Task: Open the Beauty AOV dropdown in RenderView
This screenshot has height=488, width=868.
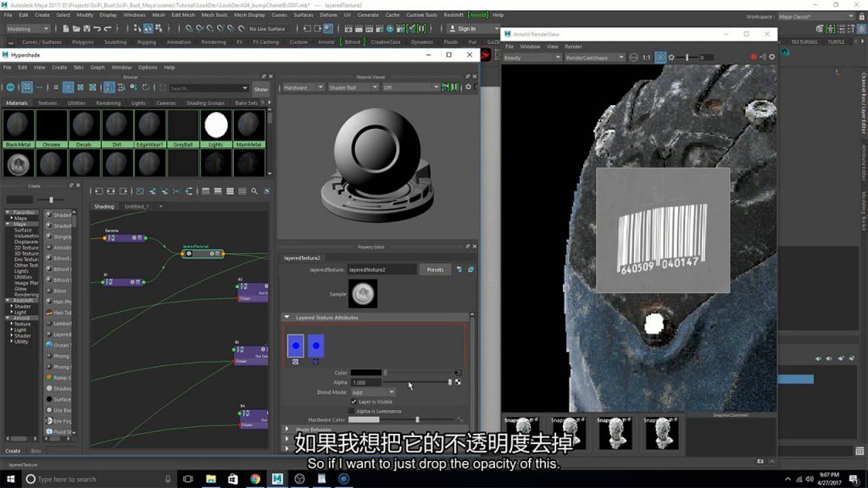Action: [531, 58]
